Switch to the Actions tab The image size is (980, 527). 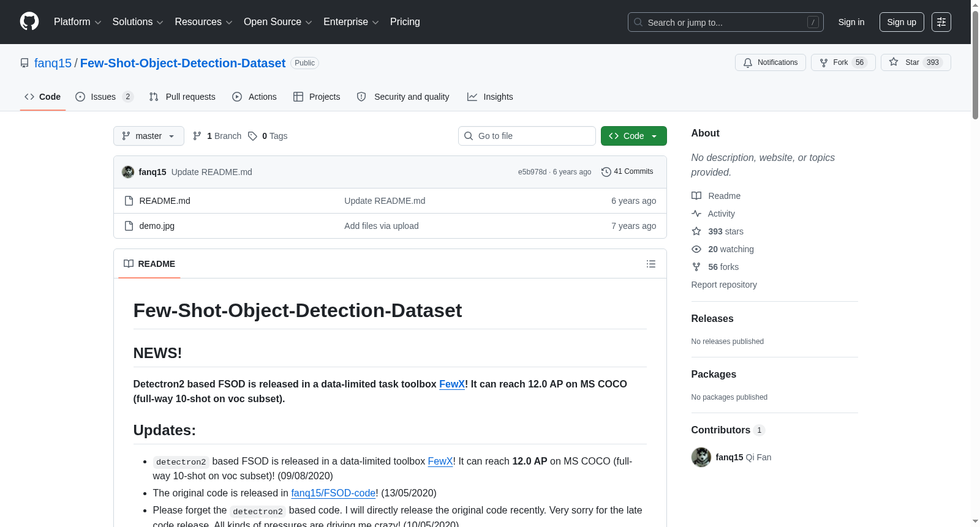pyautogui.click(x=255, y=97)
